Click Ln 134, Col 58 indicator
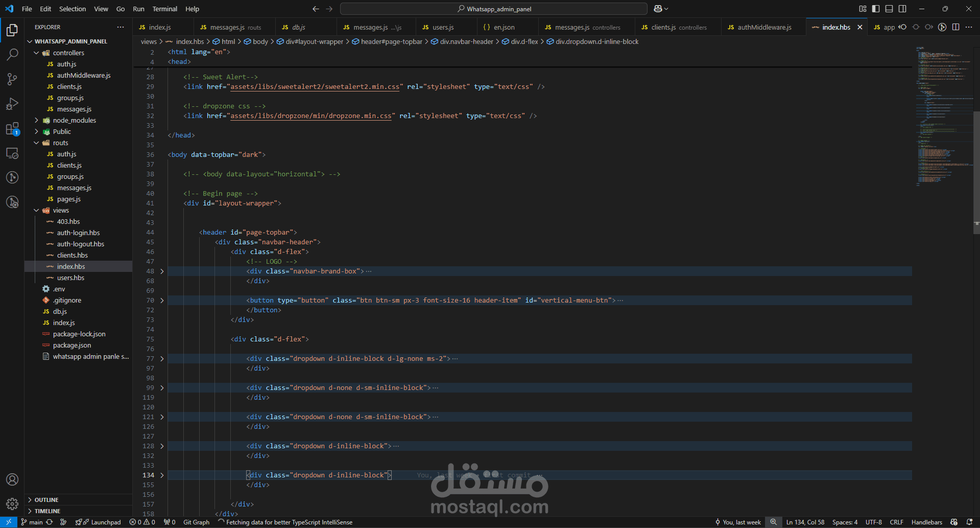The width and height of the screenshot is (980, 528). [x=805, y=522]
